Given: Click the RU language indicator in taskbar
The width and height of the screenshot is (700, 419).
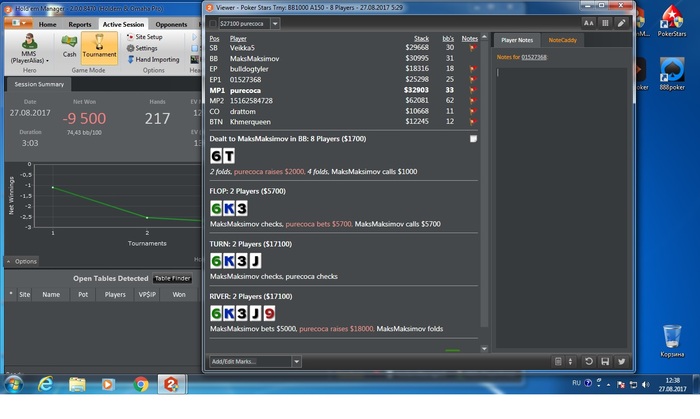Looking at the screenshot, I should pyautogui.click(x=576, y=383).
